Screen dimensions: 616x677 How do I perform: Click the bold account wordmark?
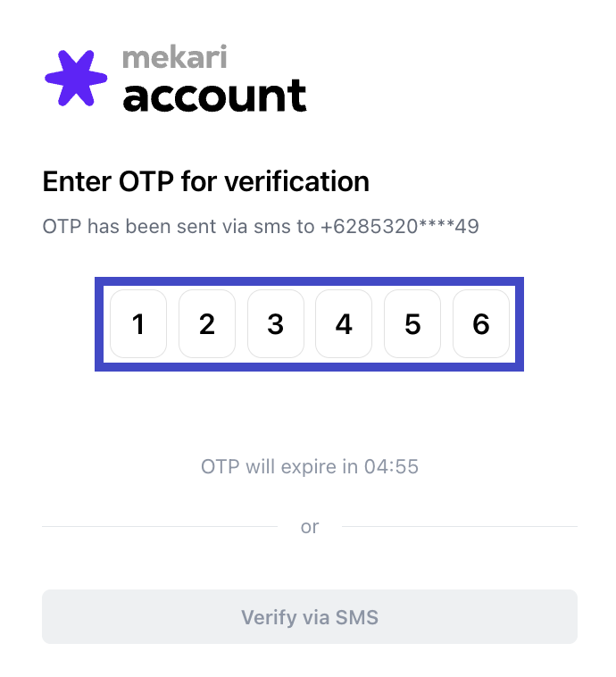click(x=214, y=96)
